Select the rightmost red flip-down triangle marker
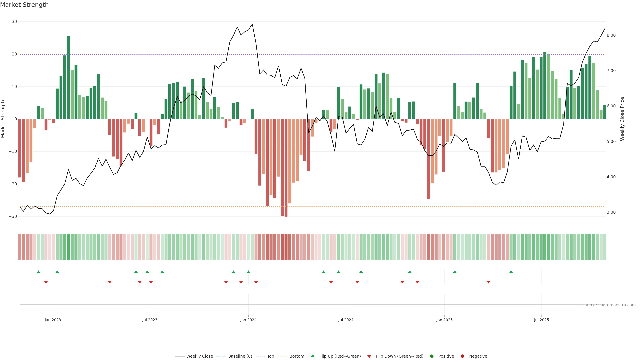 (489, 282)
